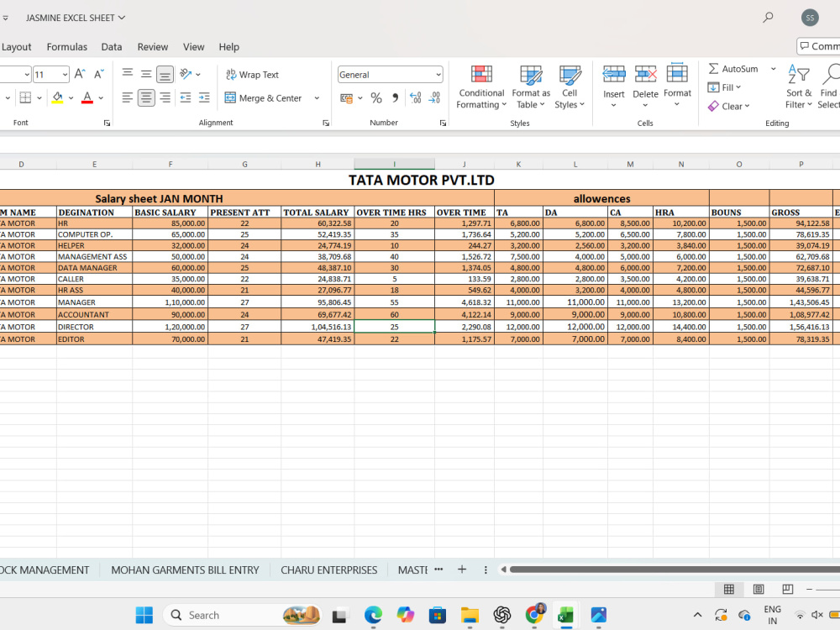Add a new sheet with plus button

(462, 570)
